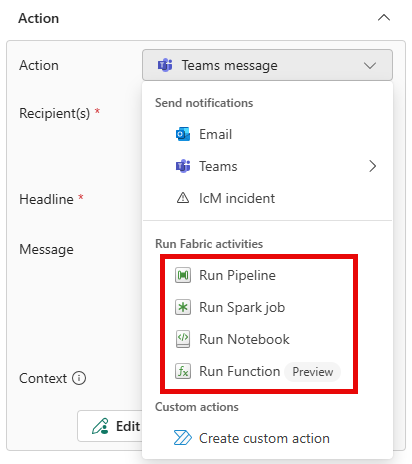Click the Send notifications group header
The height and width of the screenshot is (464, 412).
point(204,103)
